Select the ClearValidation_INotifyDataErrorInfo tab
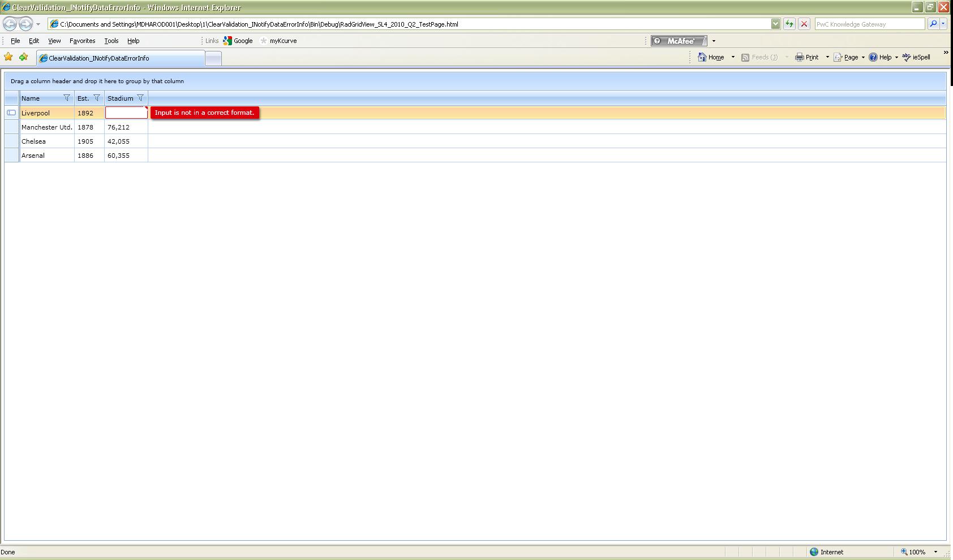Viewport: 953px width, 560px height. 121,58
